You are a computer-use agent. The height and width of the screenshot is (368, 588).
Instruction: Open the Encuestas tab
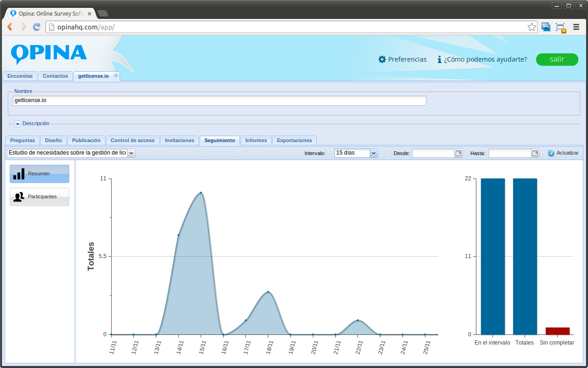20,76
